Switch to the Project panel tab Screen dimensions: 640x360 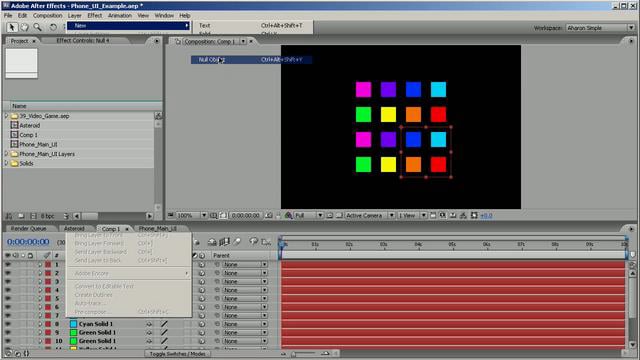click(19, 41)
